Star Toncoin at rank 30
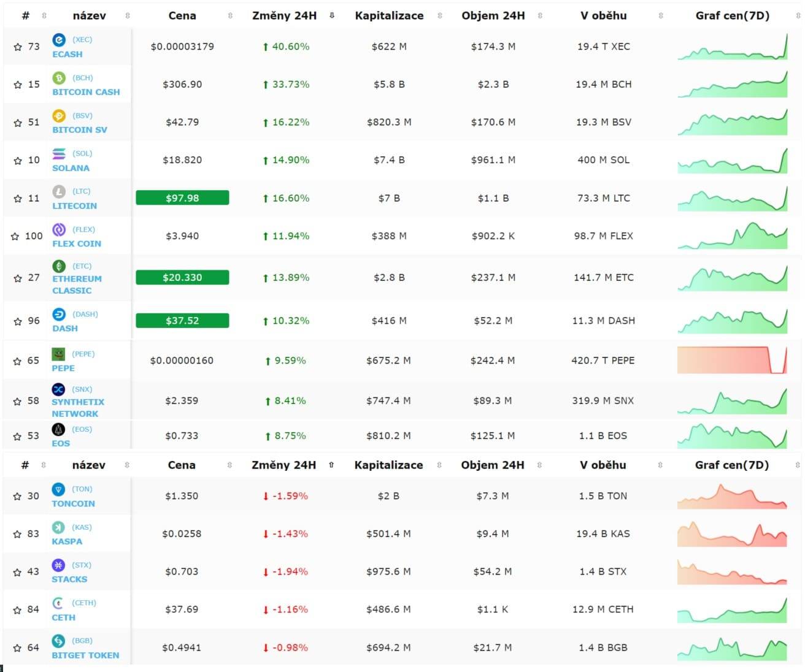The image size is (805, 672). pyautogui.click(x=17, y=497)
